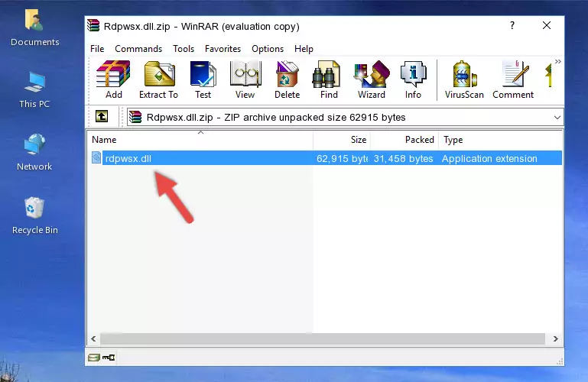Select the rdpwsx.dll file name
The width and height of the screenshot is (588, 382).
coord(128,158)
